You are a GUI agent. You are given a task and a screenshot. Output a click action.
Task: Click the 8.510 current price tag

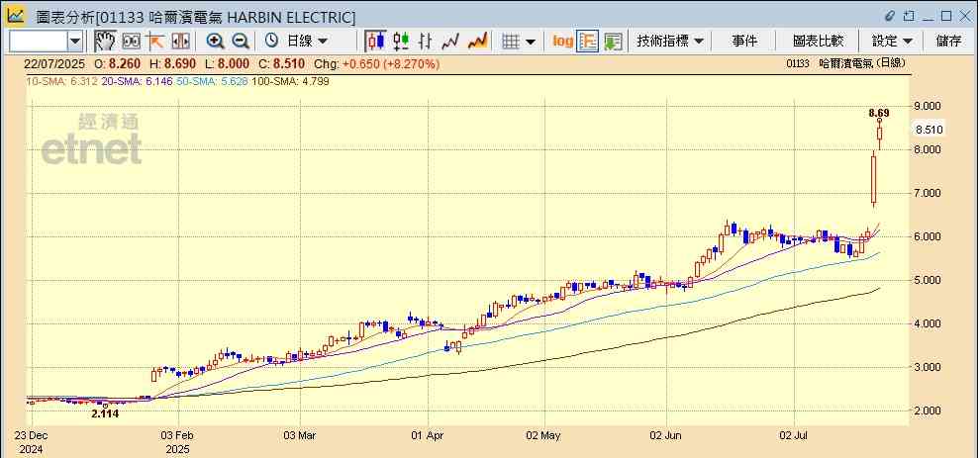pyautogui.click(x=929, y=130)
